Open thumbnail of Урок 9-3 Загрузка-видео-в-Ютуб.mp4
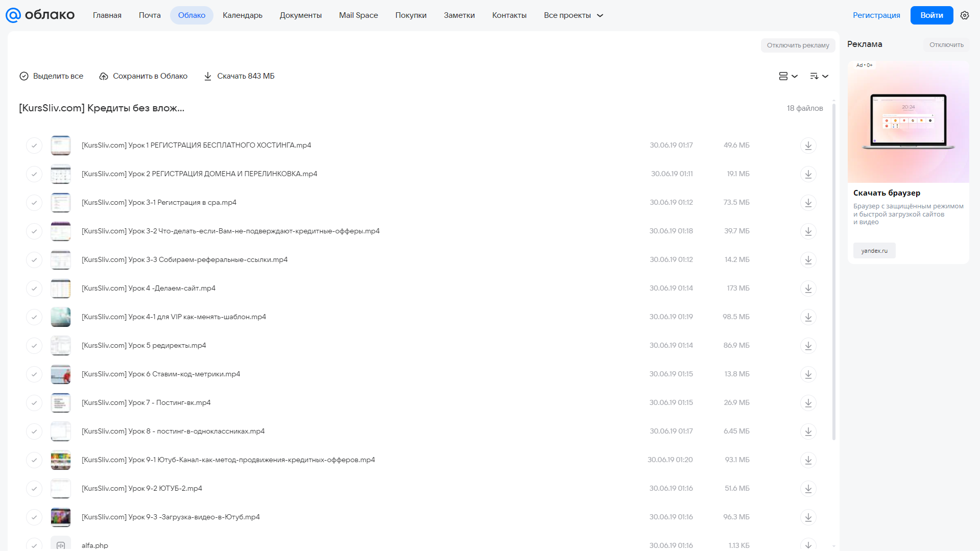This screenshot has width=980, height=551. [61, 517]
